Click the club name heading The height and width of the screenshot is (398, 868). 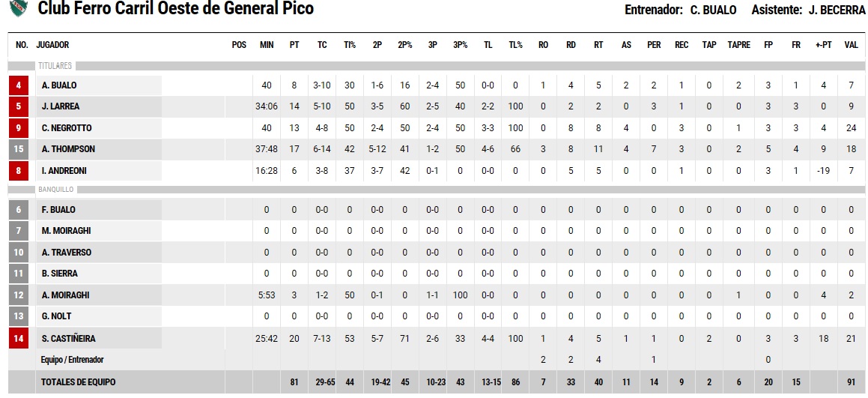175,9
